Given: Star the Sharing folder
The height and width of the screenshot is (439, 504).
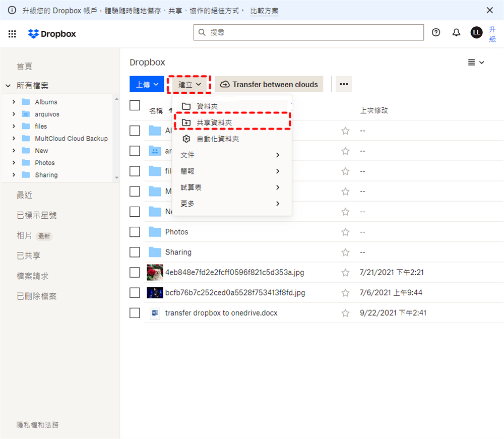Looking at the screenshot, I should click(345, 253).
